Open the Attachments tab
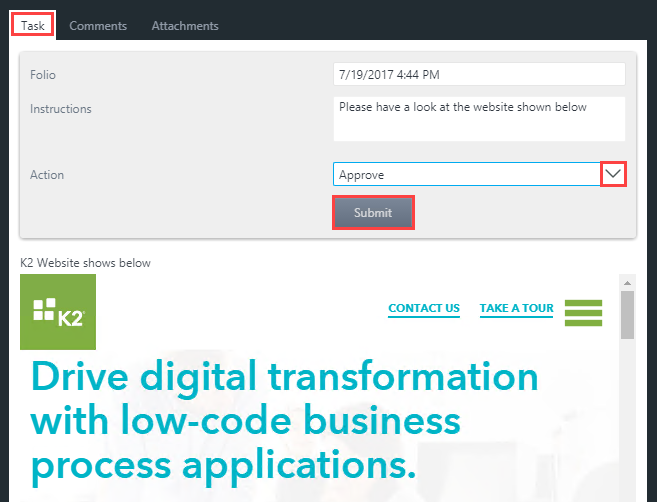The image size is (657, 502). coord(185,26)
